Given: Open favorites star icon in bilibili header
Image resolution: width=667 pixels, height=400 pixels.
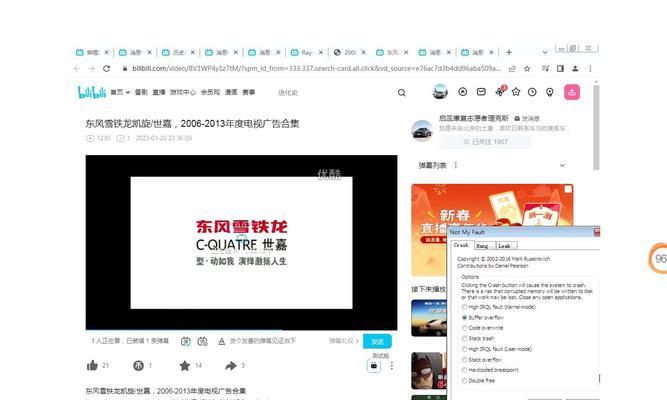Looking at the screenshot, I should coord(516,92).
